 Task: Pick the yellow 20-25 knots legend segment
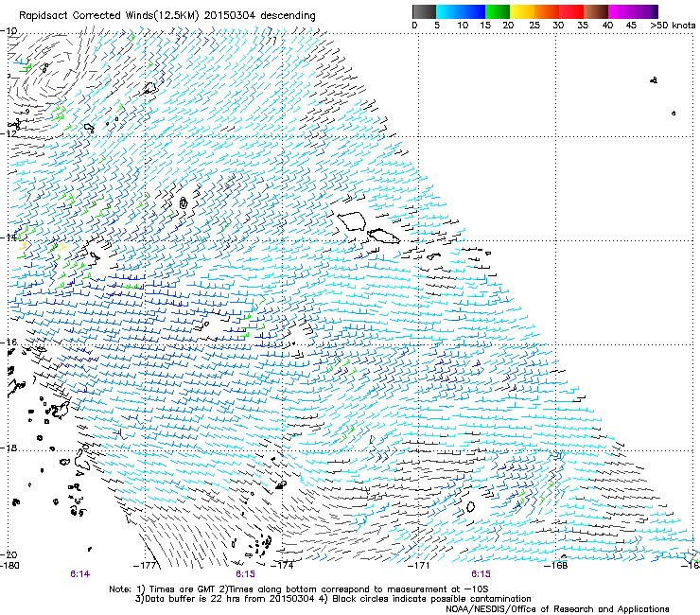coord(522,11)
